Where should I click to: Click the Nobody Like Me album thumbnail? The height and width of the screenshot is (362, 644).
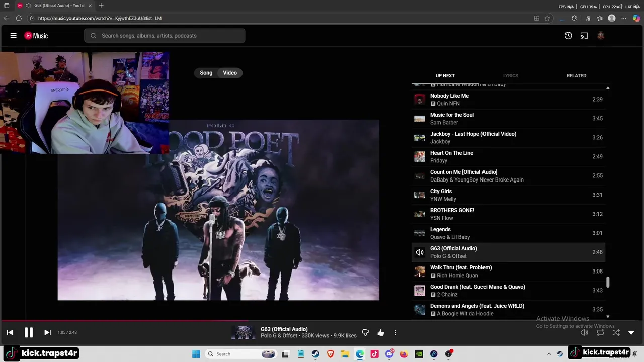click(420, 100)
